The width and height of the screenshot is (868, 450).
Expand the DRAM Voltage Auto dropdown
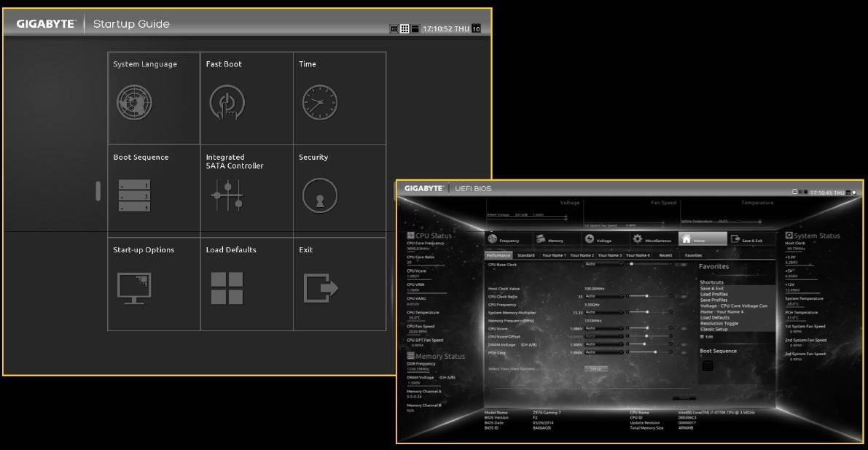[604, 344]
